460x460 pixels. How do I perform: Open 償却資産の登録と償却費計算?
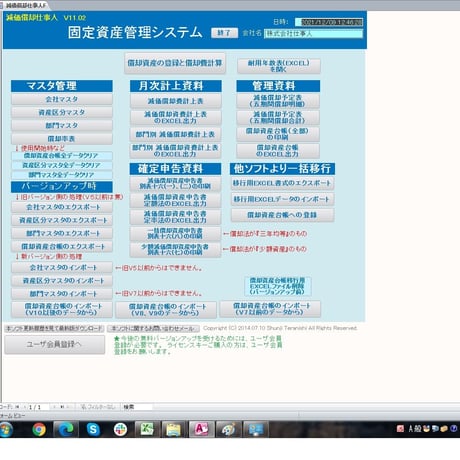click(175, 63)
